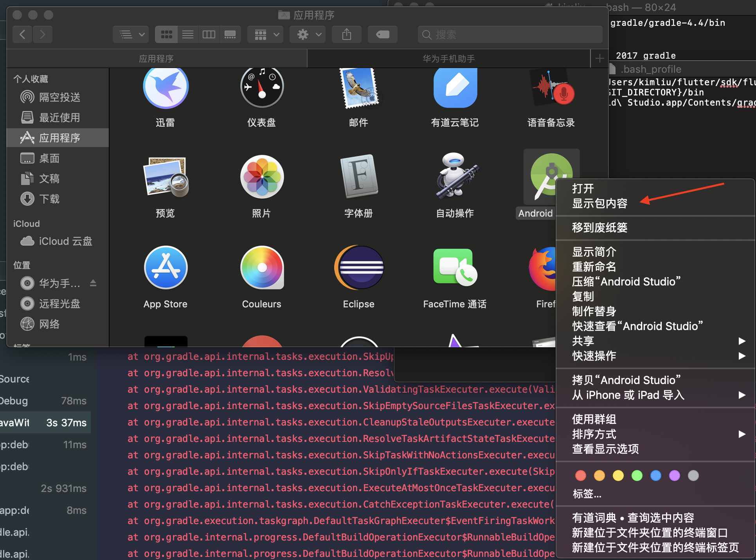Switch to the 华为手机助手 tab
The width and height of the screenshot is (756, 560).
(448, 59)
